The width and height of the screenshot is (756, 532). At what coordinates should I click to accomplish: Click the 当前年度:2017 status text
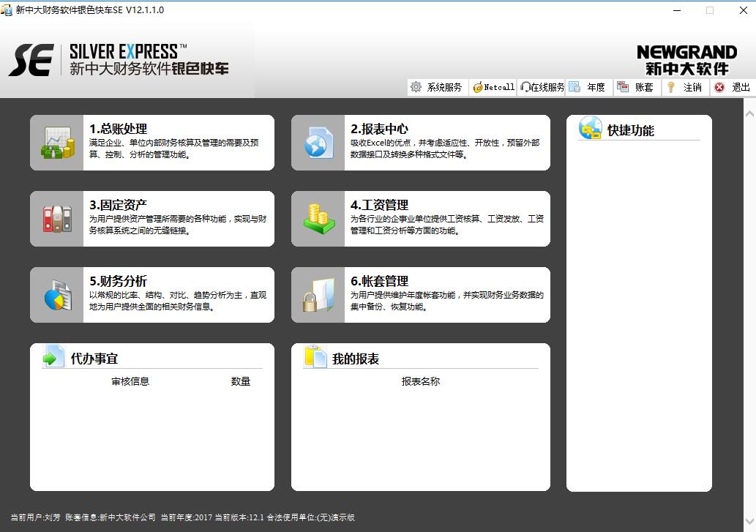point(186,517)
